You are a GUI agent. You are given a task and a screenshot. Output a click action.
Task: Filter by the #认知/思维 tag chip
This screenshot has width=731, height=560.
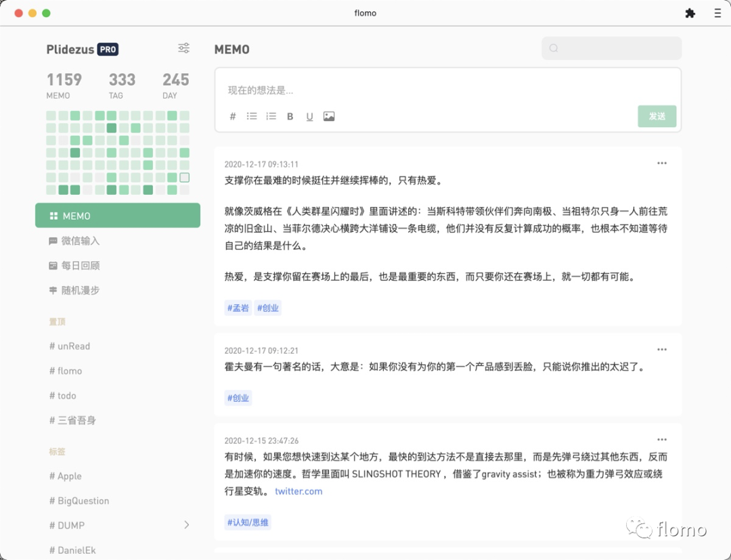coord(248,522)
